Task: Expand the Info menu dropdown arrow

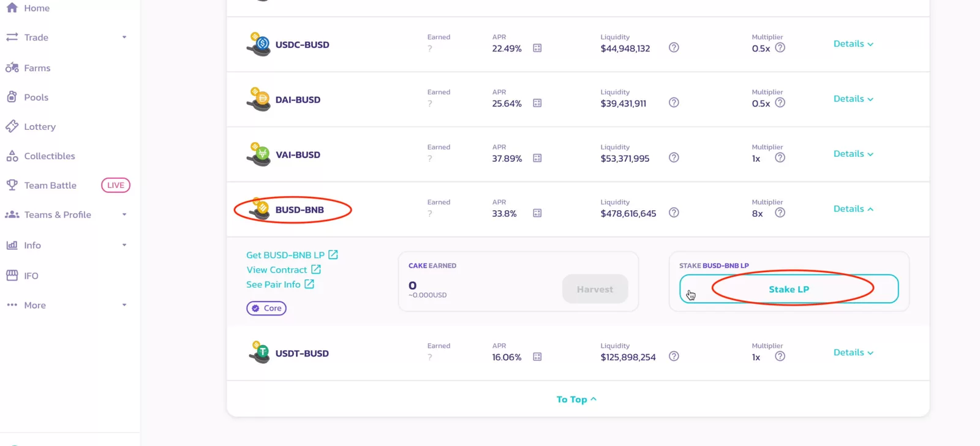Action: 124,245
